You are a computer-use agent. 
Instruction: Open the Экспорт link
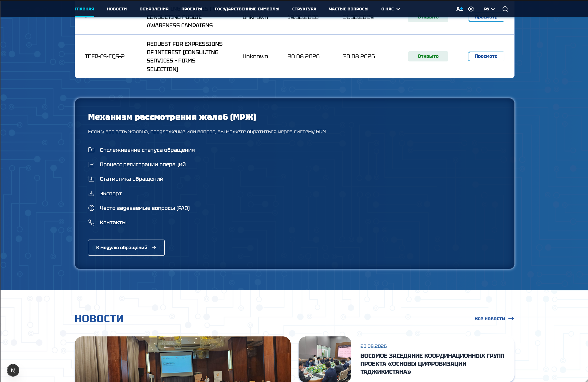[x=111, y=193]
